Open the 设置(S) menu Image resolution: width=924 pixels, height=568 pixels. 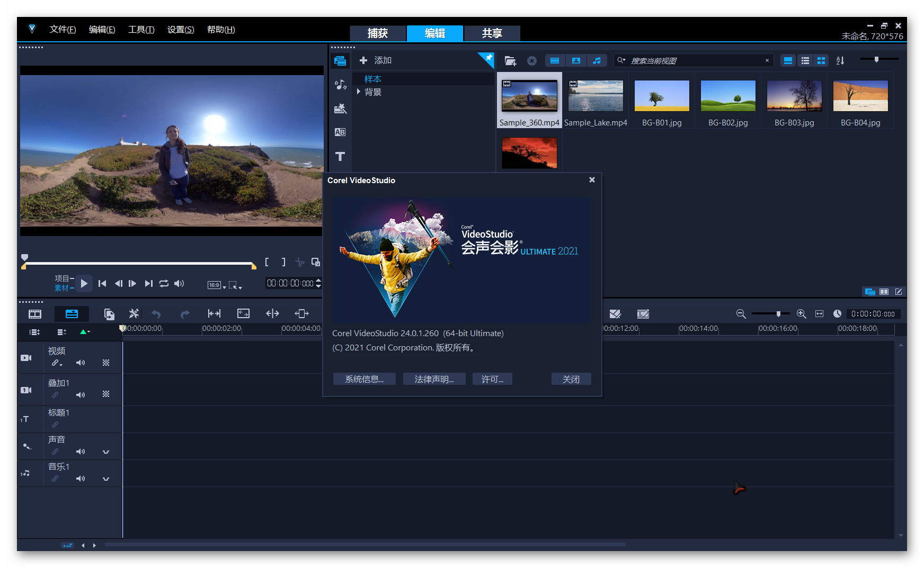[181, 30]
